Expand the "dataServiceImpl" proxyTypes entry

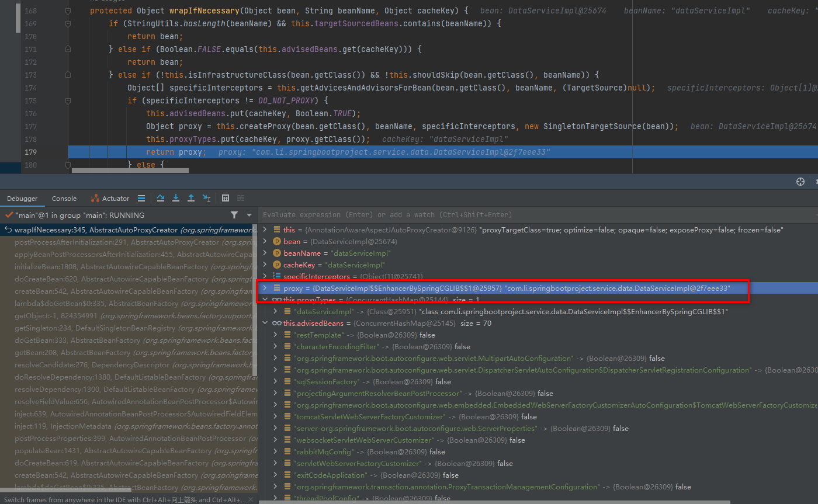tap(276, 312)
